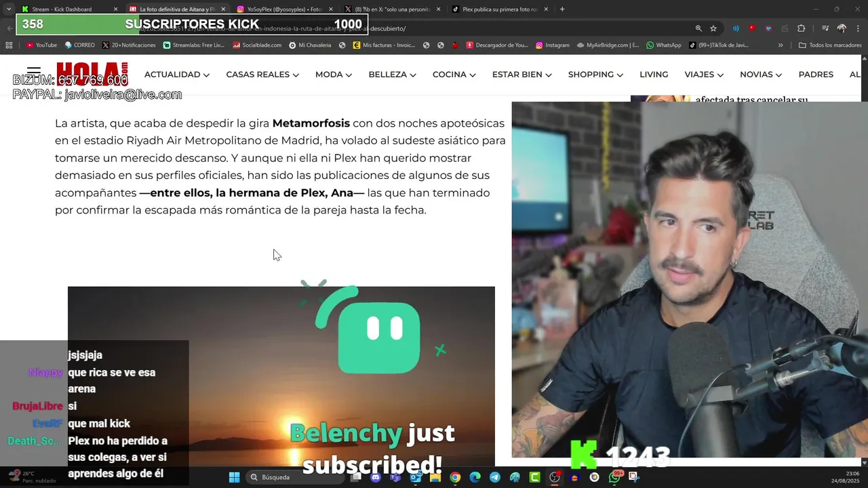Open the bookmarks bar apps grid icon
Image resolution: width=868 pixels, height=488 pixels.
click(x=9, y=45)
